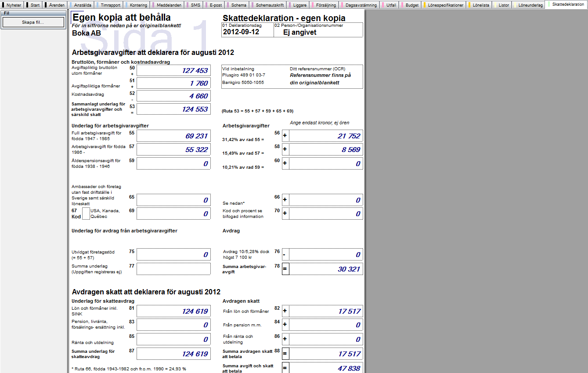Select Från ränta och utdelning field 86

326,339
